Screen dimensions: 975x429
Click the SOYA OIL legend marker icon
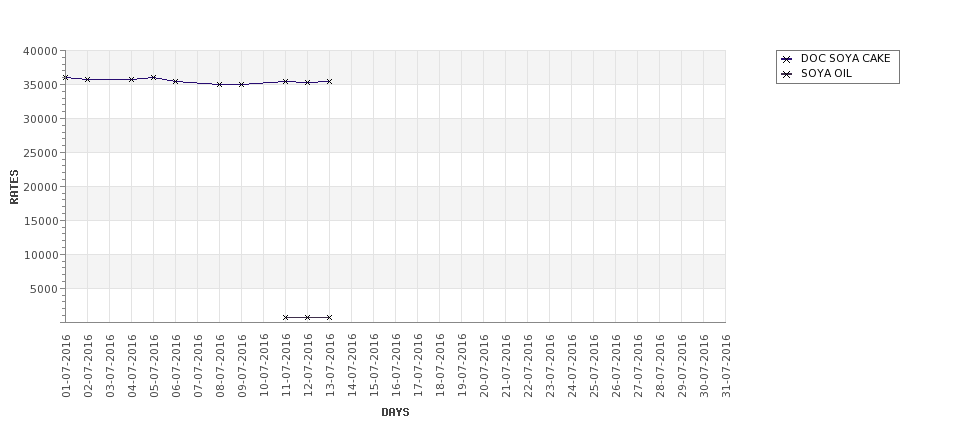click(x=787, y=74)
